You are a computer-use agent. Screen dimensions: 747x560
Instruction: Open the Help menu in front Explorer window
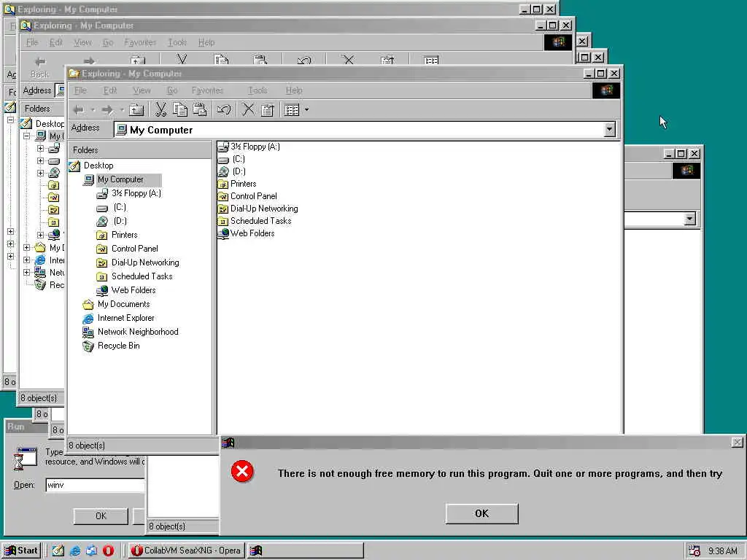click(x=294, y=90)
